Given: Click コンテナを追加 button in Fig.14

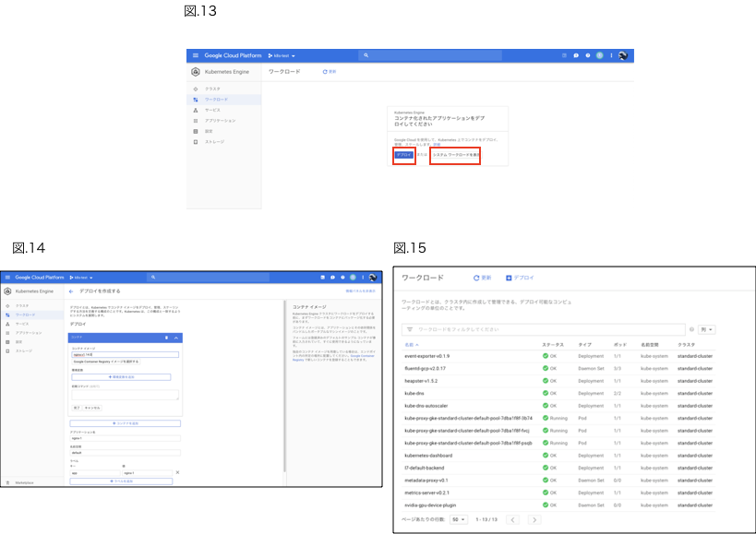Looking at the screenshot, I should coord(126,423).
